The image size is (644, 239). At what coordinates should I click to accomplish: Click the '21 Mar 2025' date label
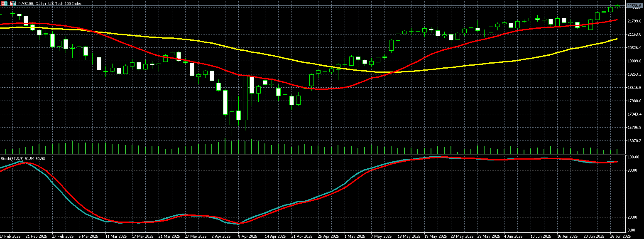(169, 236)
